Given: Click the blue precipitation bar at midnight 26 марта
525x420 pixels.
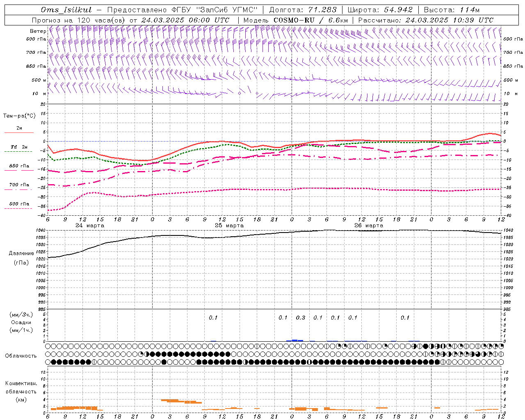Looking at the screenshot, I should click(x=294, y=340).
